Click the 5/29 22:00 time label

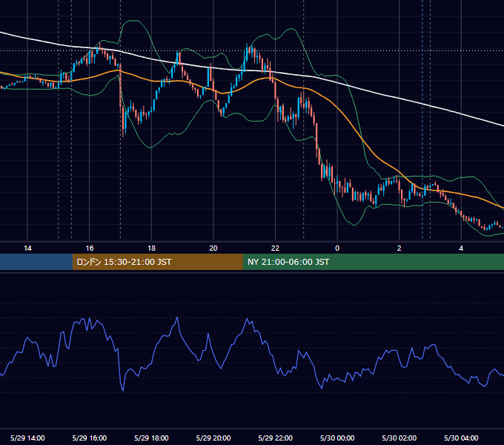click(276, 438)
